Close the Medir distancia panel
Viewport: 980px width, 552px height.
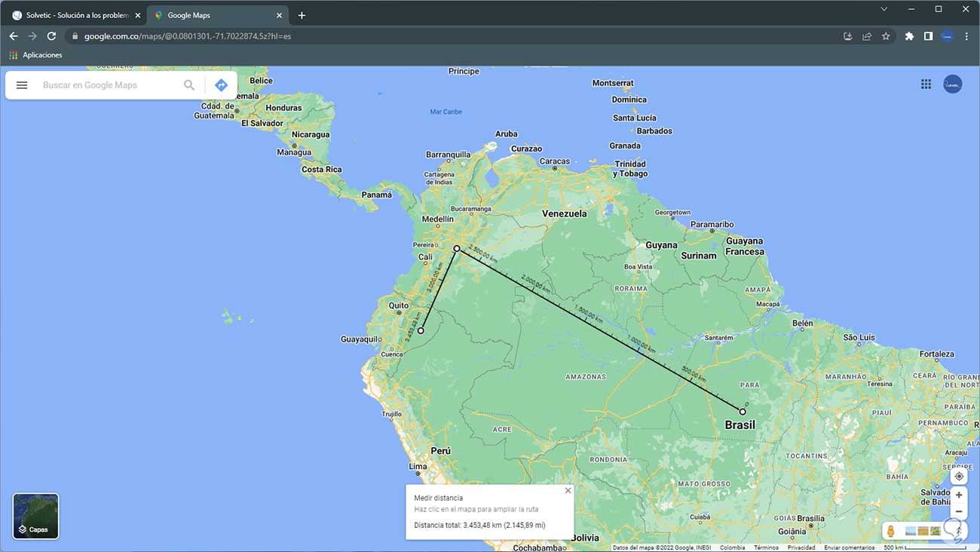[568, 490]
